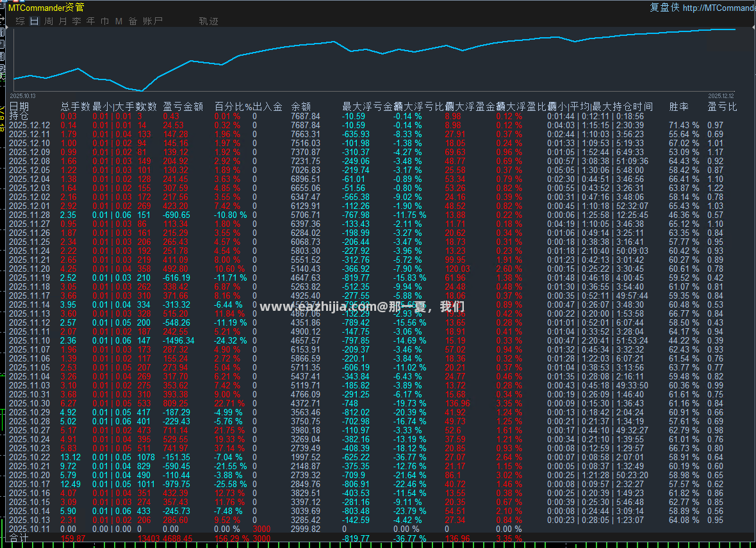Click the equity curve chart area

point(374,60)
